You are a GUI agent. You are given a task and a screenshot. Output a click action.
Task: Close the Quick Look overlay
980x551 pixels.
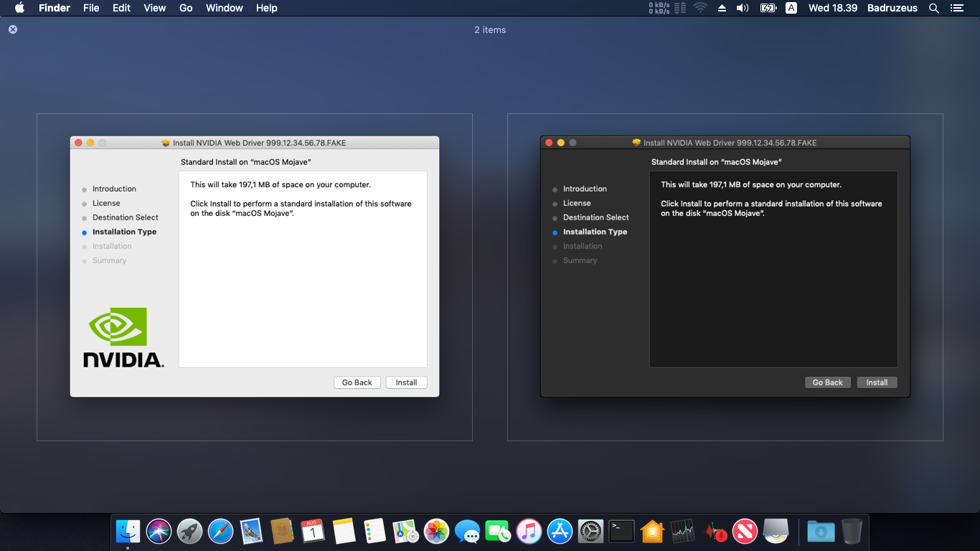[x=13, y=29]
